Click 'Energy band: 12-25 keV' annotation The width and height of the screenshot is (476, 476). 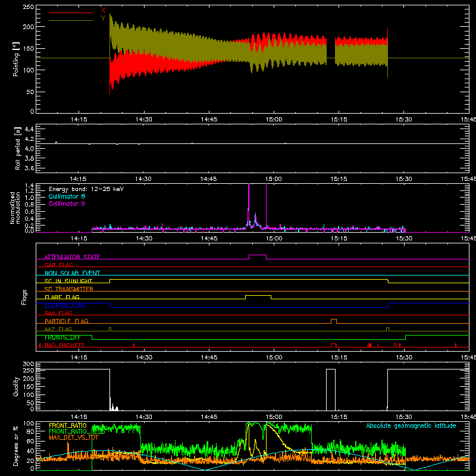pos(86,189)
